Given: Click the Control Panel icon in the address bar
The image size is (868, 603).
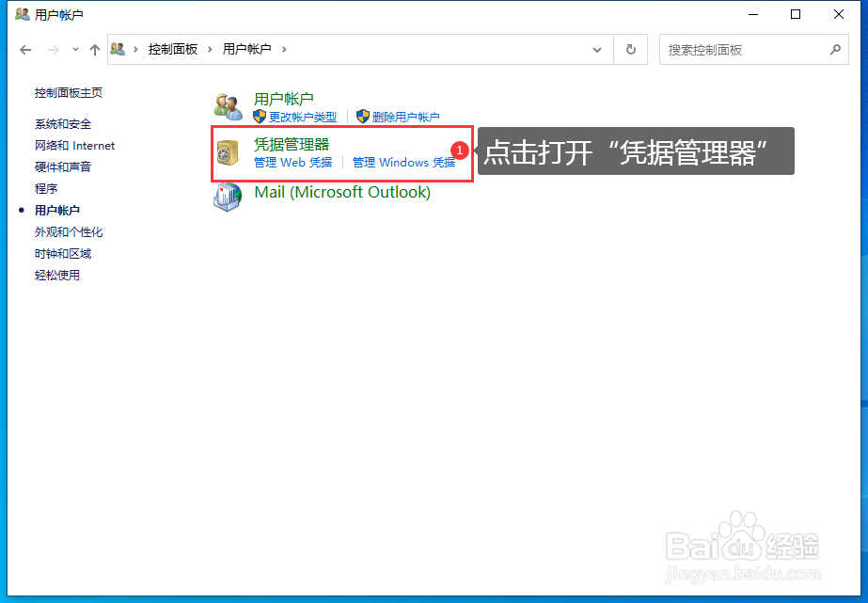Looking at the screenshot, I should 117,49.
